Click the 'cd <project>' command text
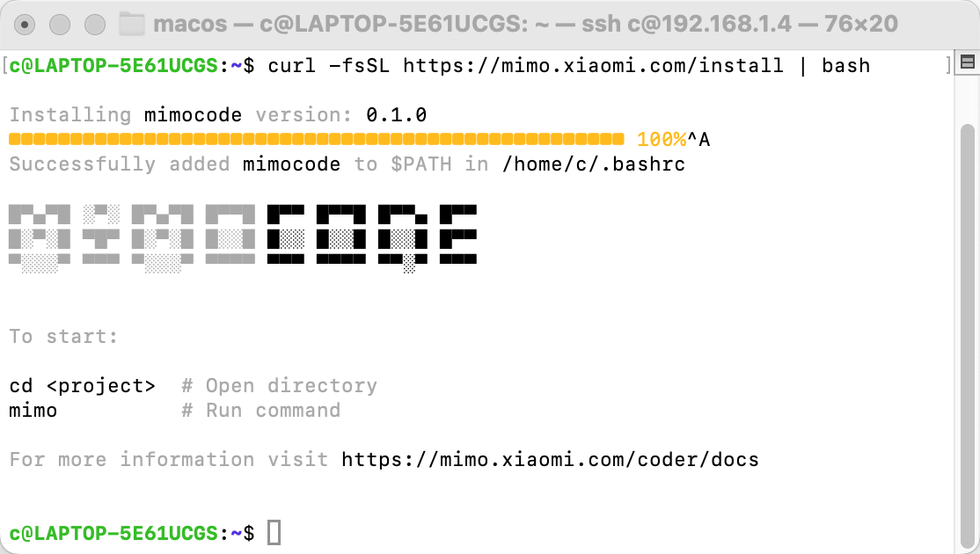The height and width of the screenshot is (554, 980). (83, 386)
